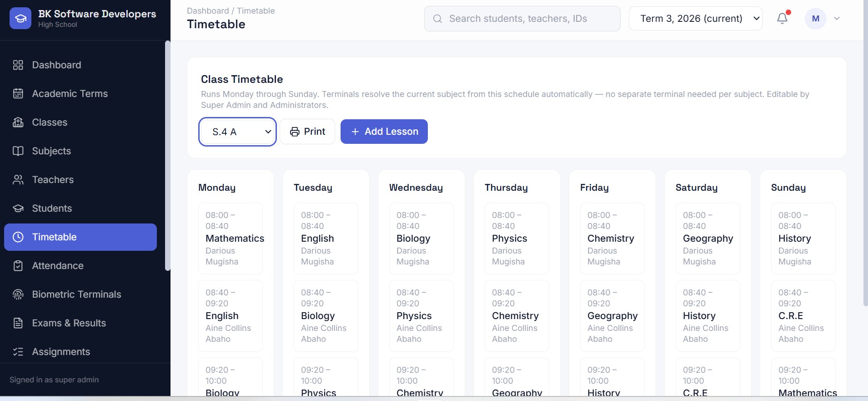868x401 pixels.
Task: Open Monday 08:40 English lesson card
Action: point(231,316)
